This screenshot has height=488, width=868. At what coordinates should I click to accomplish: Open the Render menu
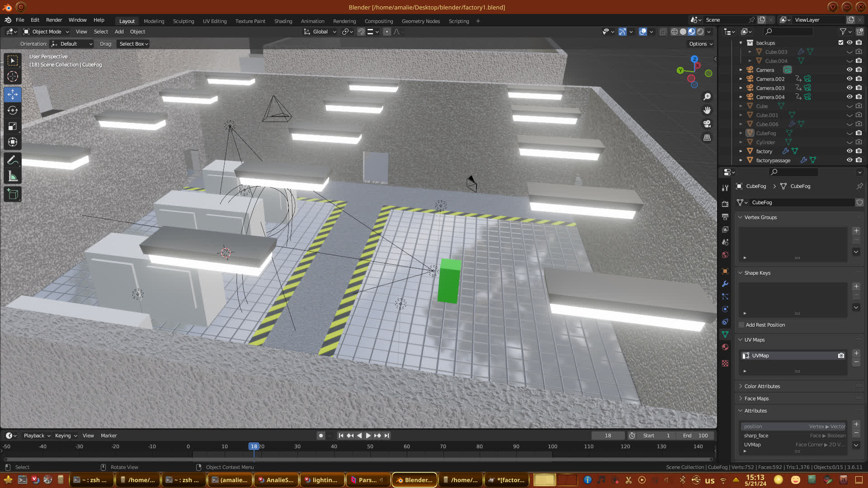(x=54, y=20)
